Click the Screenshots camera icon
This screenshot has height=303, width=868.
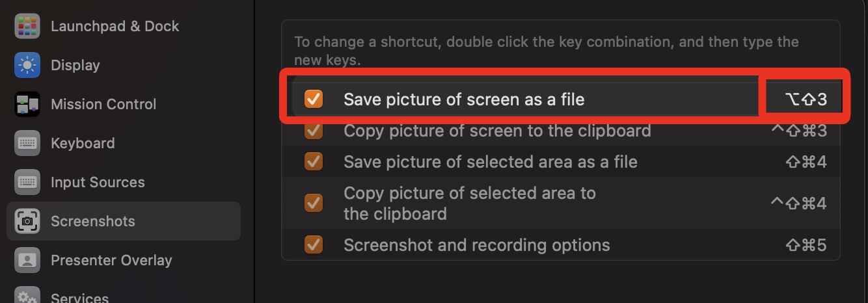27,221
